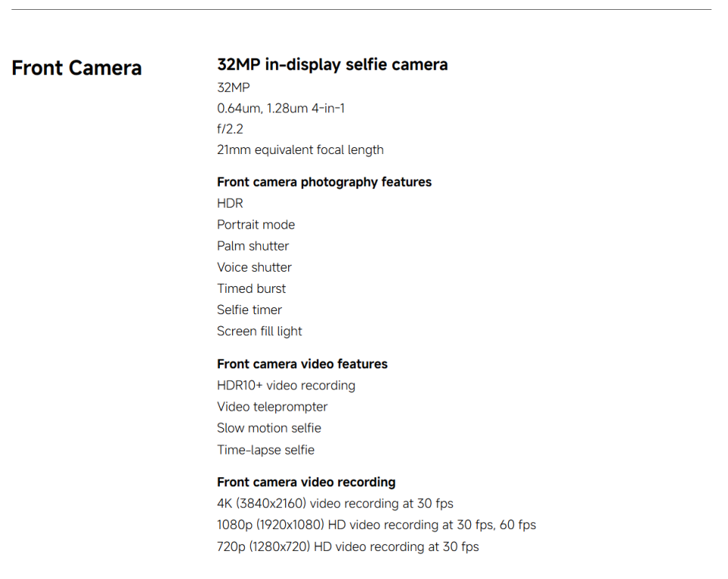Select the Selfie timer entry
The image size is (728, 579).
coord(249,310)
